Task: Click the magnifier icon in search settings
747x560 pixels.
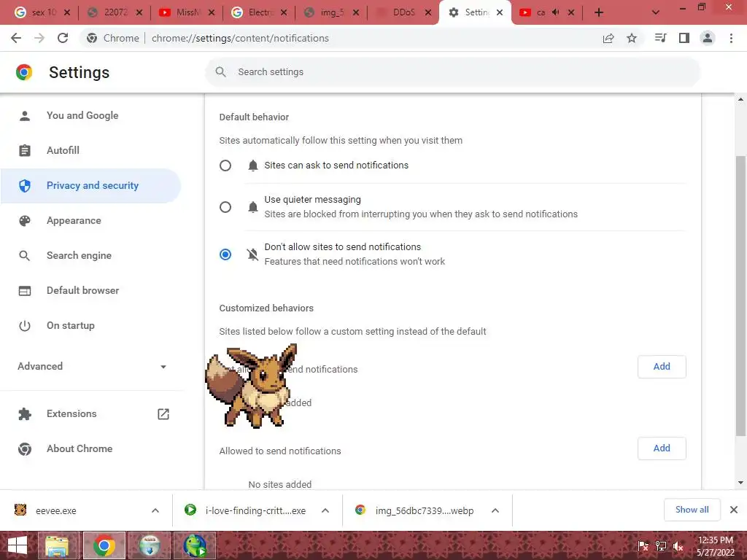Action: 220,72
